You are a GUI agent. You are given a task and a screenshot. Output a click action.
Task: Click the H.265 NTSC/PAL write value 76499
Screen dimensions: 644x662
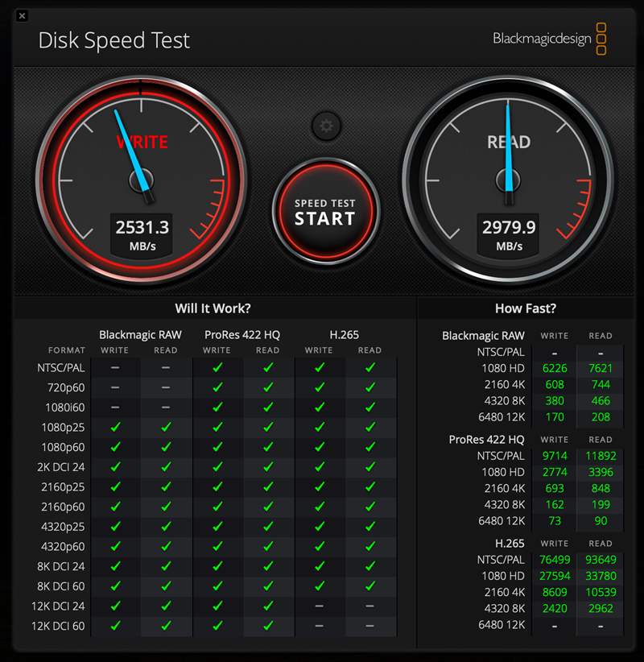pos(555,560)
